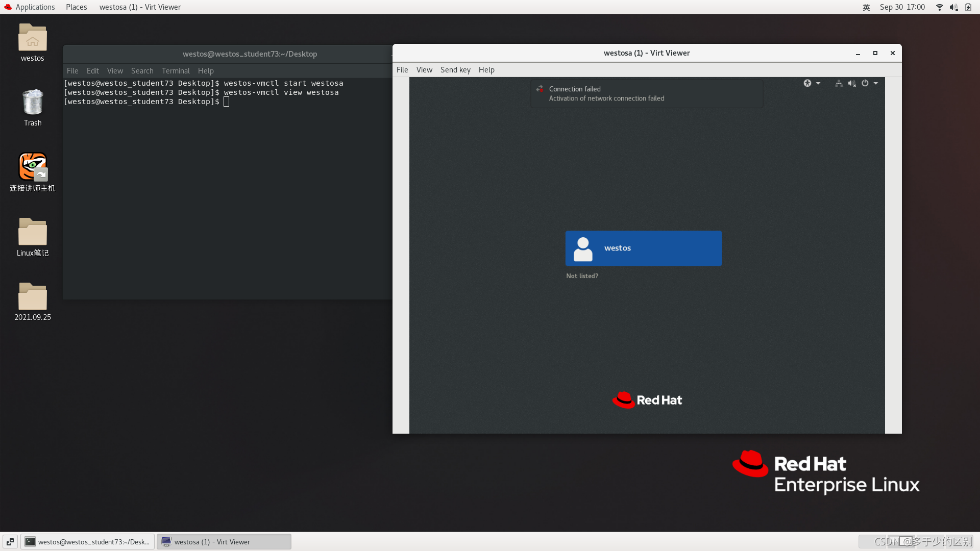Toggle the show-desktop button in taskbar
The width and height of the screenshot is (980, 551).
10,542
